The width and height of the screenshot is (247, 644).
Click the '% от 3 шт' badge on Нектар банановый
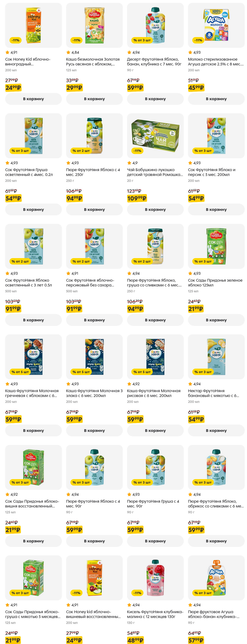(x=203, y=372)
